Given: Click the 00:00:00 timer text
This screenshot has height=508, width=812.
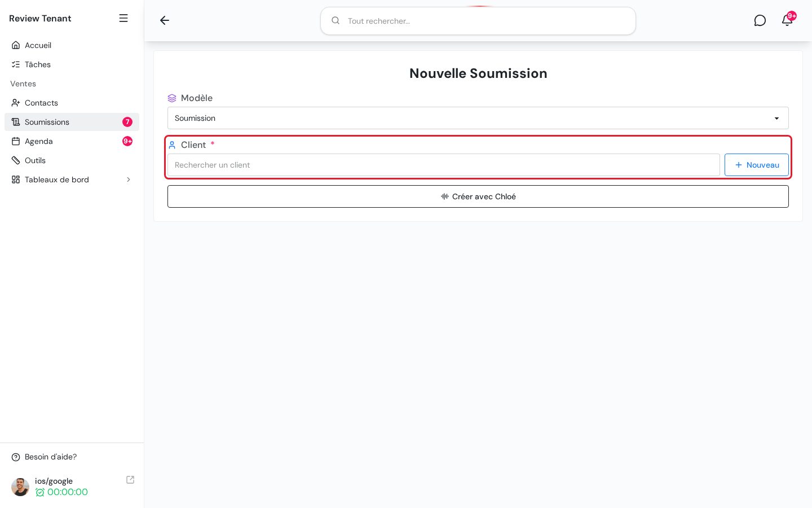Looking at the screenshot, I should (x=68, y=492).
